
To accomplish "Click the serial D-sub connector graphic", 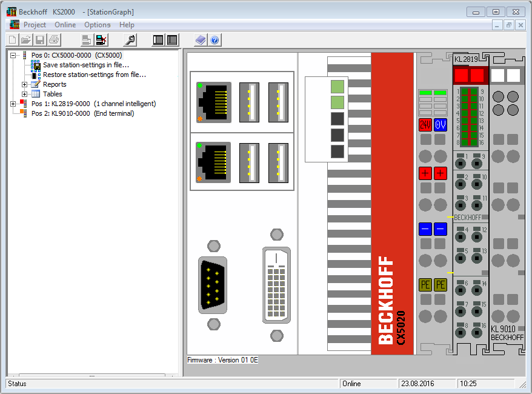I will point(213,285).
